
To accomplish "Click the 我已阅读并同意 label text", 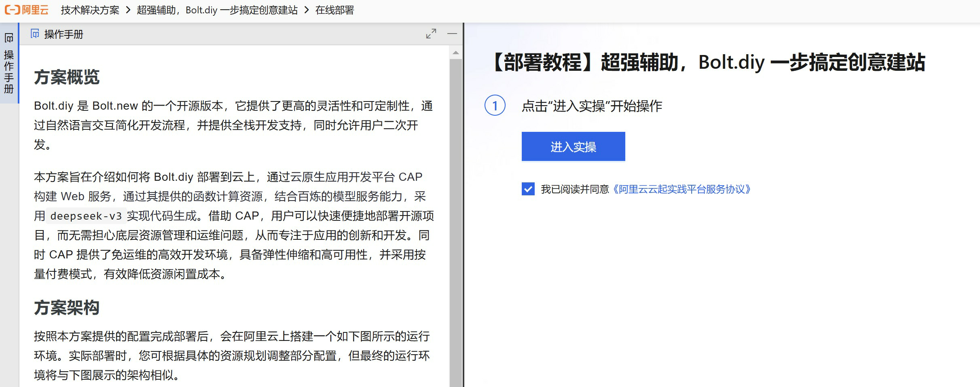I will pyautogui.click(x=575, y=189).
